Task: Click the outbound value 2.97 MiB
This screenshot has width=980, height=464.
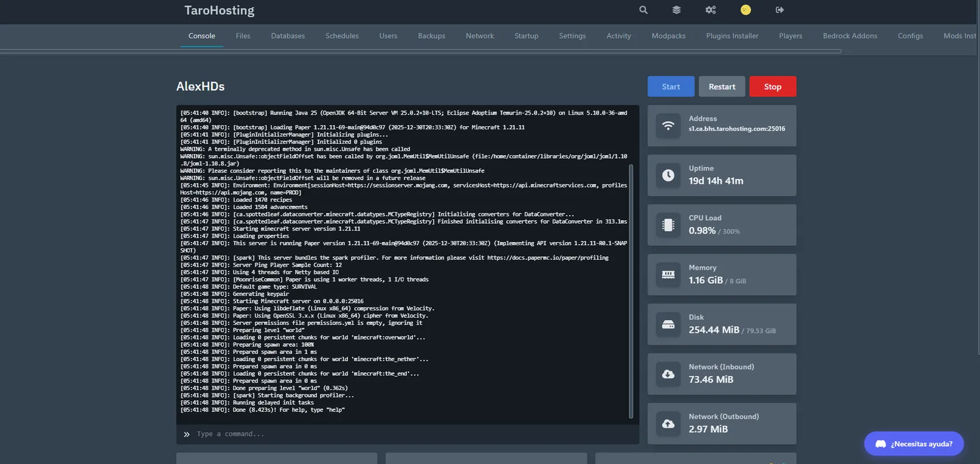Action: coord(708,429)
